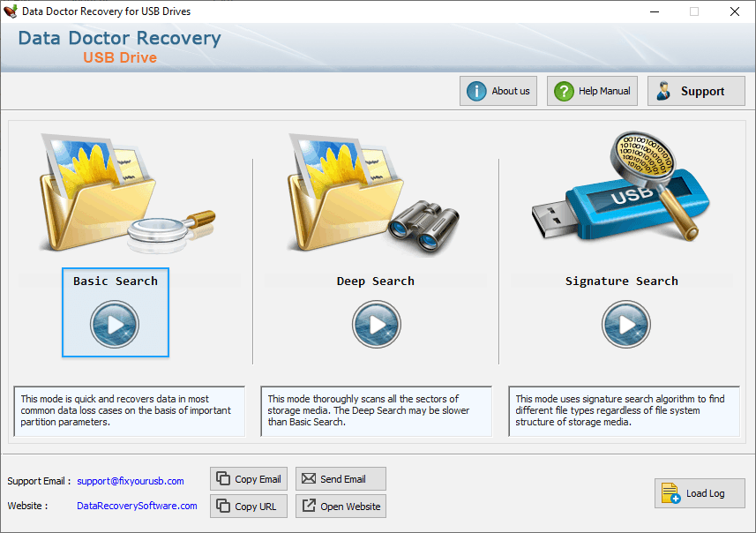
Task: Start Signature Search with its play button
Action: tap(625, 324)
